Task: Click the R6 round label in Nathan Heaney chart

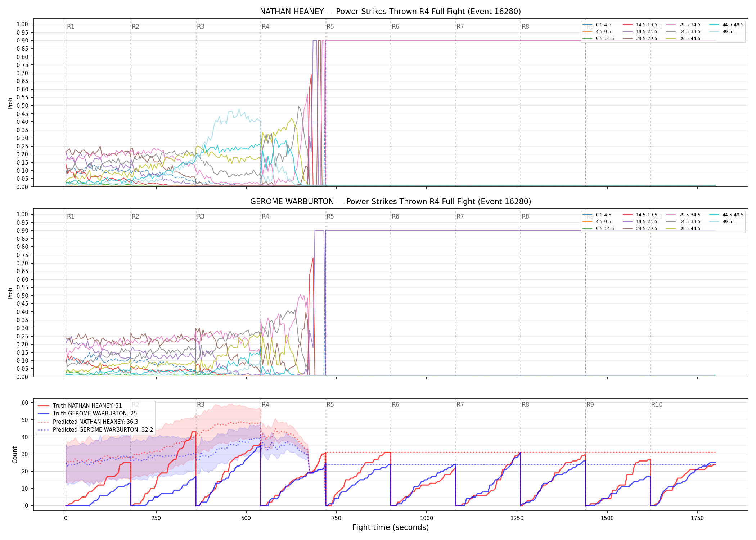Action: tap(395, 27)
